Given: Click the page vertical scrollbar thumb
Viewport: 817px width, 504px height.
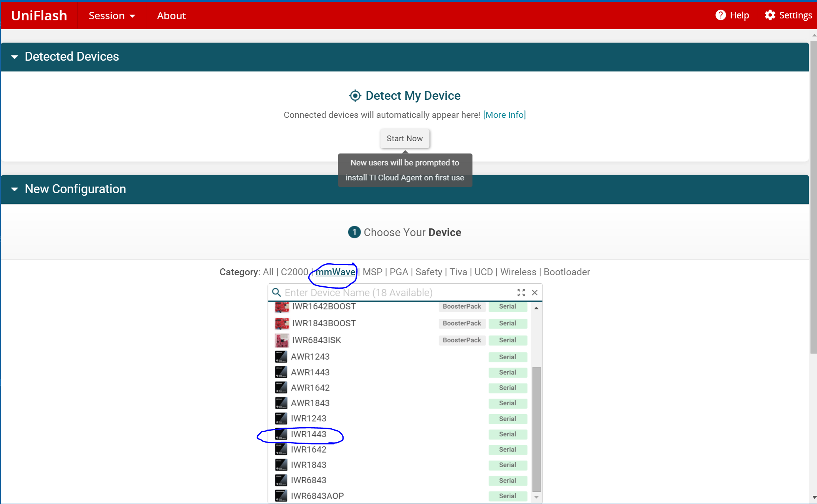Looking at the screenshot, I should point(814,197).
